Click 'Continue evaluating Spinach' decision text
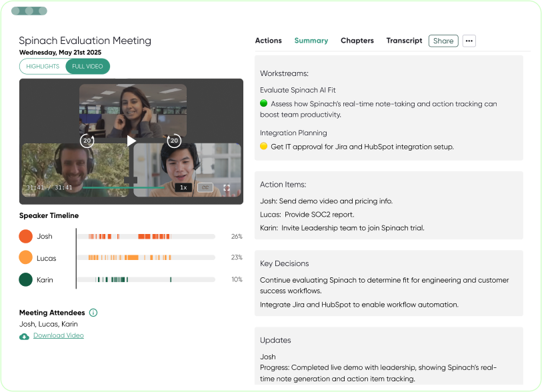Image resolution: width=542 pixels, height=392 pixels. click(385, 285)
